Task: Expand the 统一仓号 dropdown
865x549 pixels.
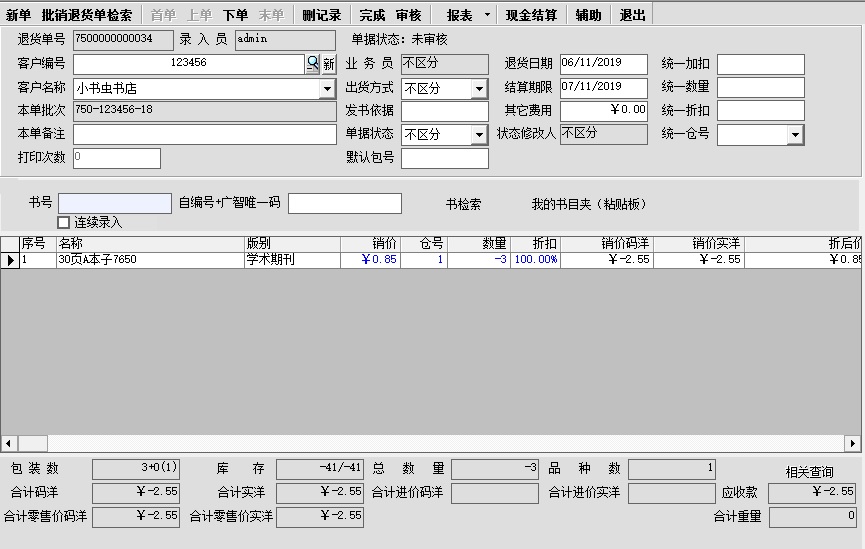Action: 795,134
